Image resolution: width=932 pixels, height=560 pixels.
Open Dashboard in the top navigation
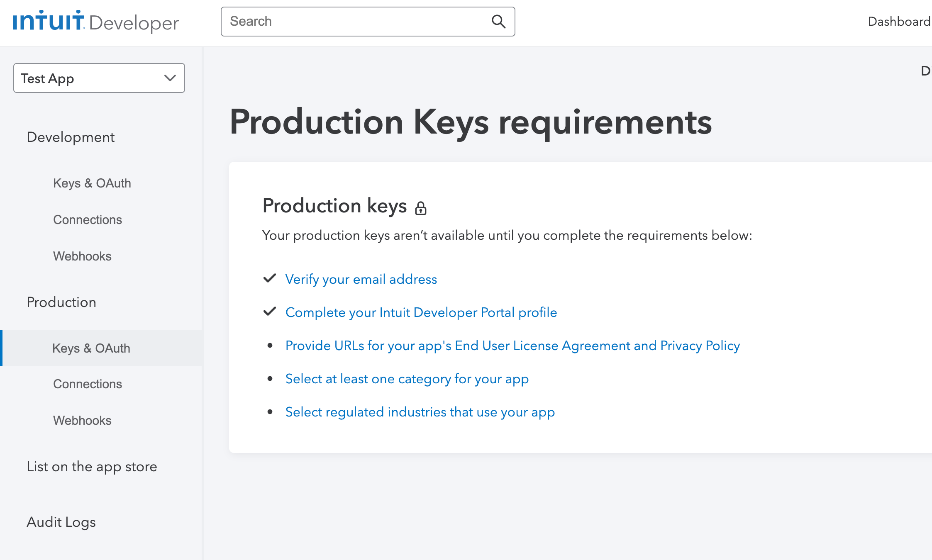[899, 22]
